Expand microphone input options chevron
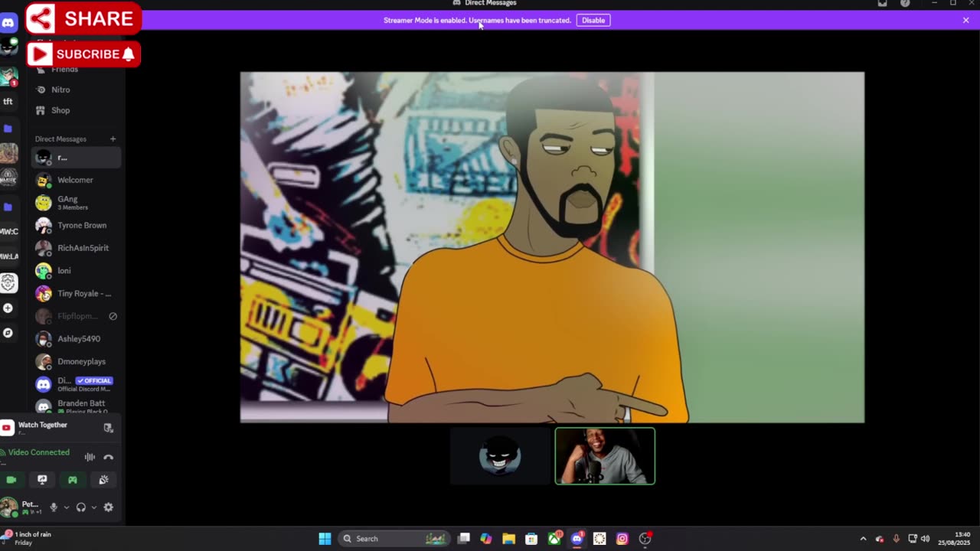980x551 pixels. point(66,507)
